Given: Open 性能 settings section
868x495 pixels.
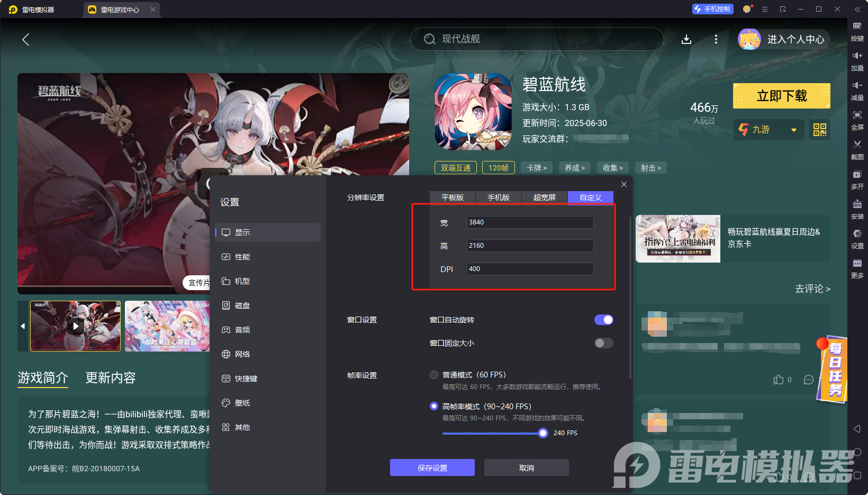Looking at the screenshot, I should tap(268, 257).
